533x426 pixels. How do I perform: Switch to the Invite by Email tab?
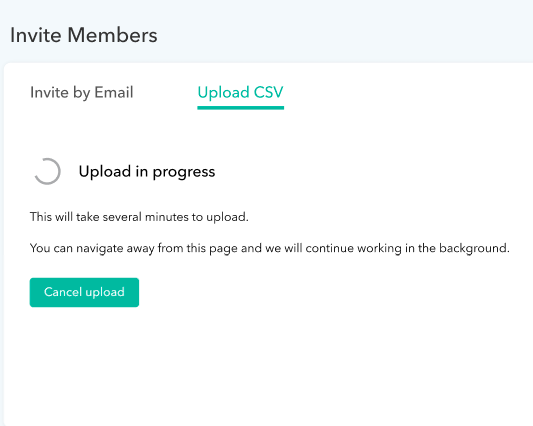coord(82,93)
